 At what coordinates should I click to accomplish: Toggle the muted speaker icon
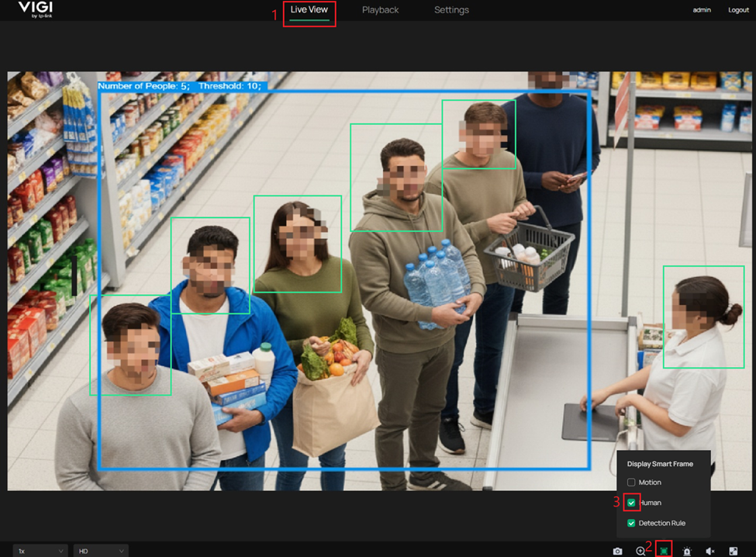click(710, 551)
